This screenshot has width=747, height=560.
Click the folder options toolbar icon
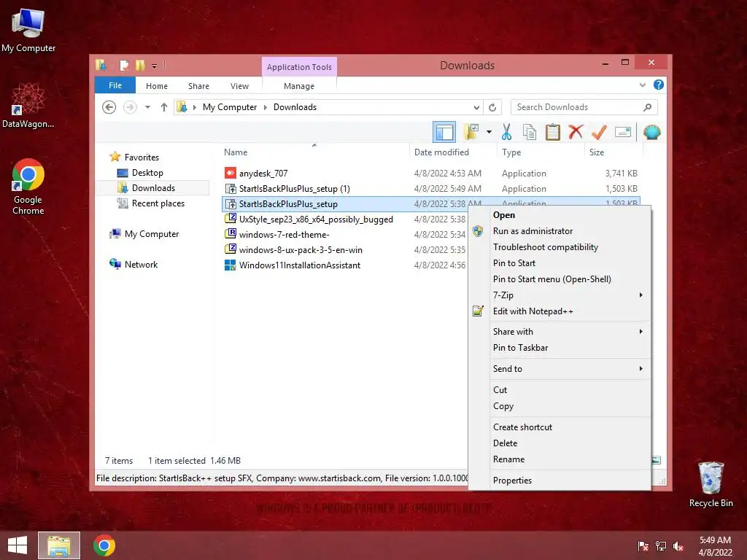pyautogui.click(x=471, y=133)
